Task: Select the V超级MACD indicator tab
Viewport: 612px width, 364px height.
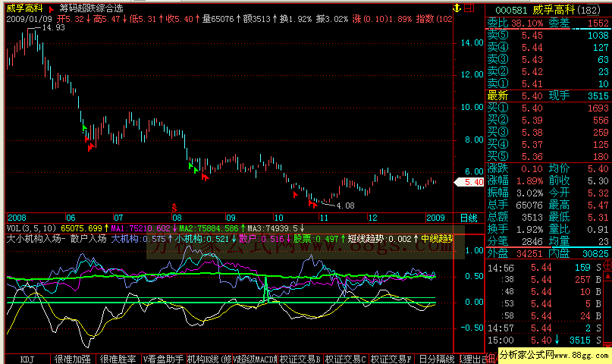Action: pos(255,359)
